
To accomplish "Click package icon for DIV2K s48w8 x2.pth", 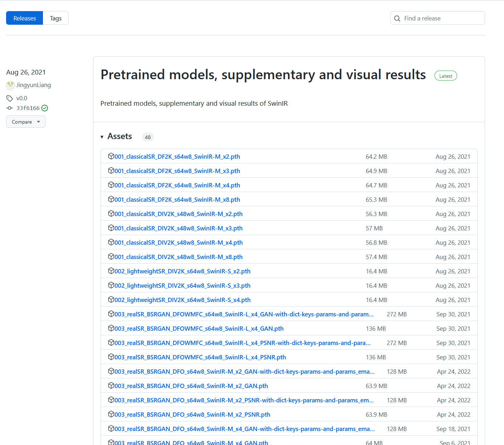I will point(111,213).
